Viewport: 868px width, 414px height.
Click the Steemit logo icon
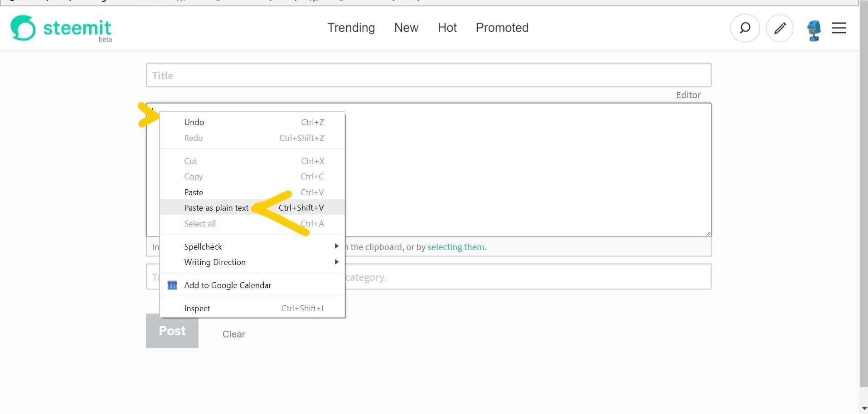point(23,28)
